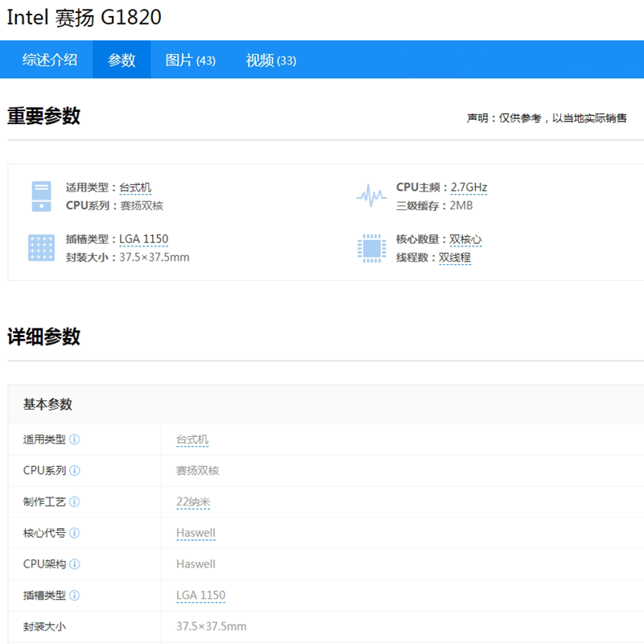Open the 双线程 link
The height and width of the screenshot is (644, 644).
coord(455,258)
